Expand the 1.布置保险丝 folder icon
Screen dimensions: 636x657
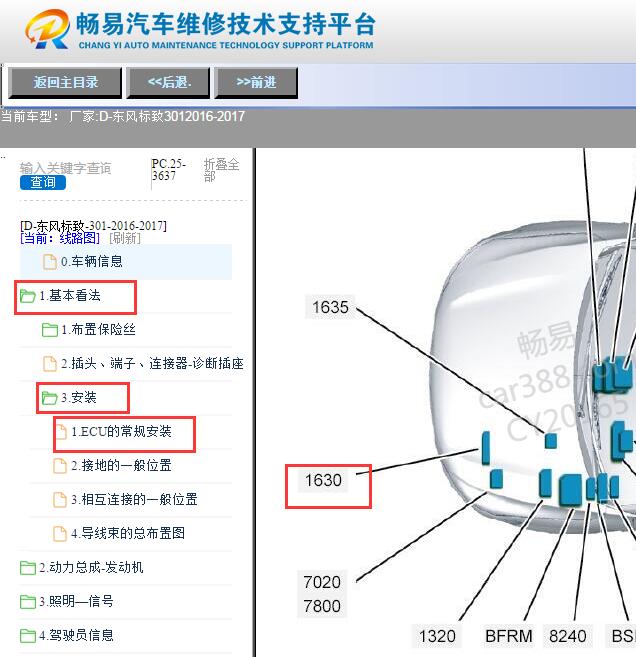coord(50,330)
